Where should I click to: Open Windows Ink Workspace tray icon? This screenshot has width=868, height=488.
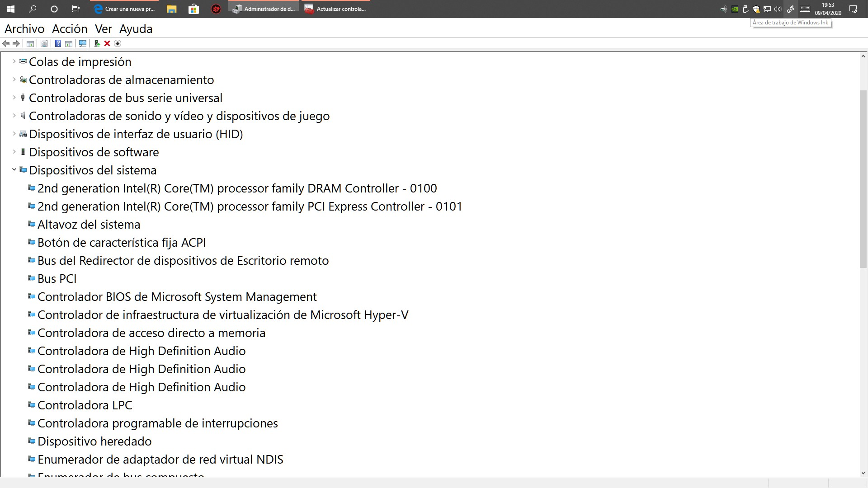790,9
